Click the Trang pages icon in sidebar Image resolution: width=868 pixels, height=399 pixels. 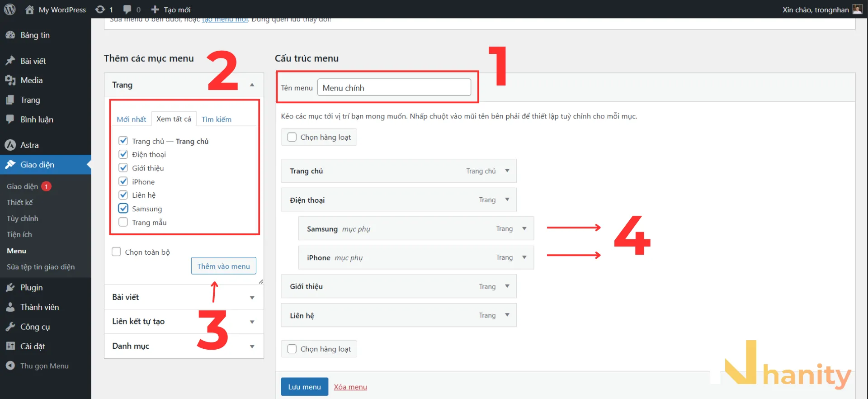(x=10, y=100)
